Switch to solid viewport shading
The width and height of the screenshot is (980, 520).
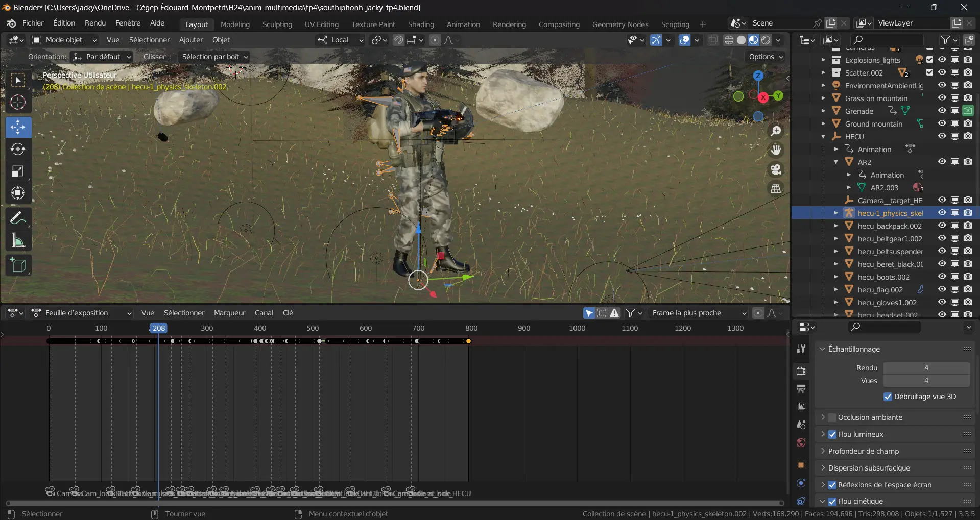742,40
